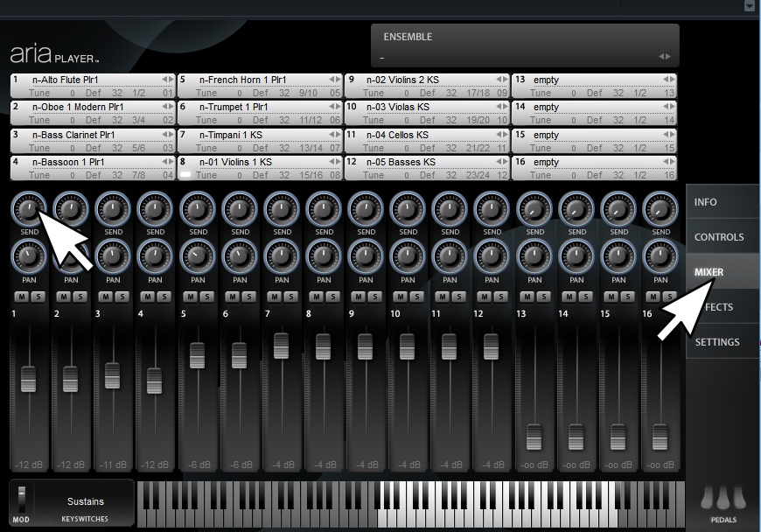Solo mixer channel 7
Screen dimensions: 761x532
pos(290,297)
